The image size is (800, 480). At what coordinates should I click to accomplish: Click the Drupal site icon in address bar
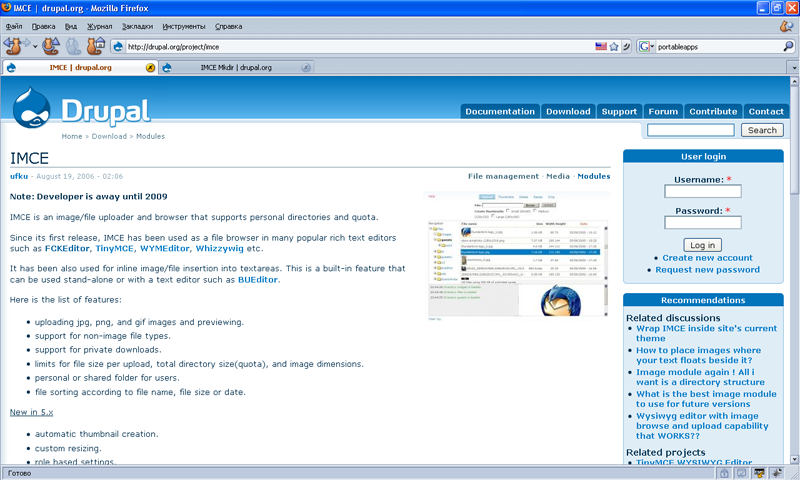pos(118,46)
